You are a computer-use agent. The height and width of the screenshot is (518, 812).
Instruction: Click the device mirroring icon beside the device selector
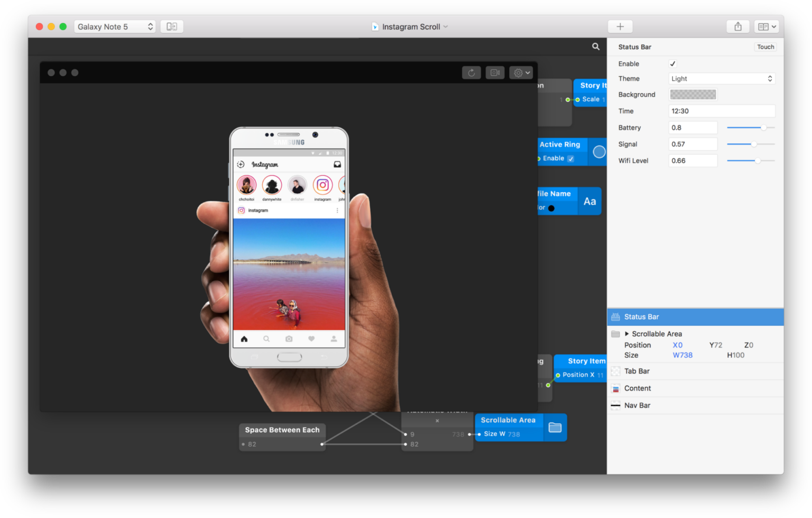171,26
